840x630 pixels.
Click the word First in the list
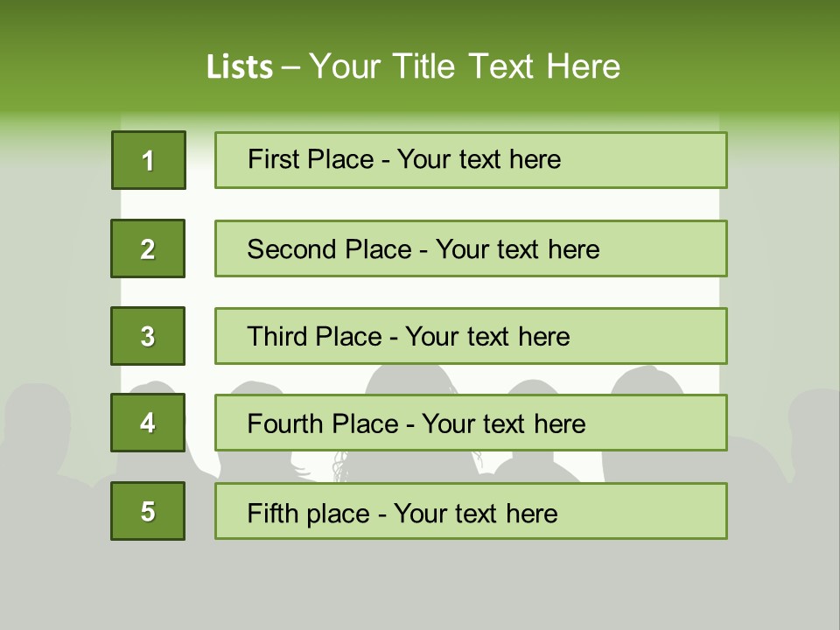tap(273, 159)
